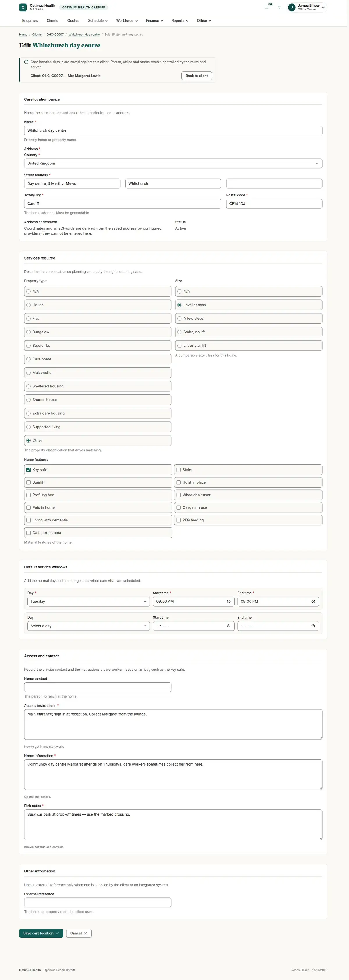Select the A few steps size option
Viewport: 349px width, 980px height.
(x=249, y=319)
